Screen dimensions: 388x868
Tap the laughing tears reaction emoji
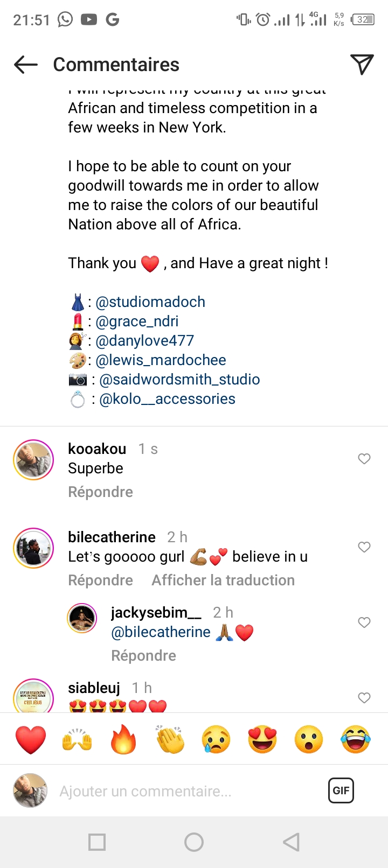pyautogui.click(x=355, y=739)
